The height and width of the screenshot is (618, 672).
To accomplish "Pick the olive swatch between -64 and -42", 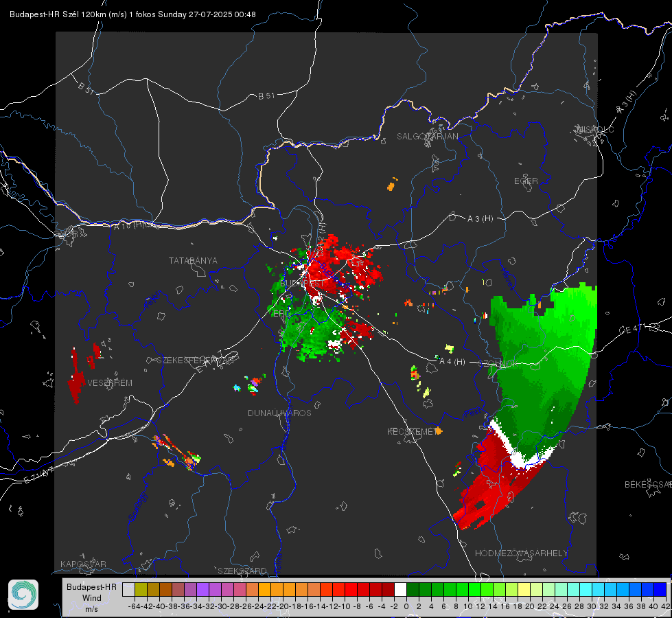I will pos(141,589).
